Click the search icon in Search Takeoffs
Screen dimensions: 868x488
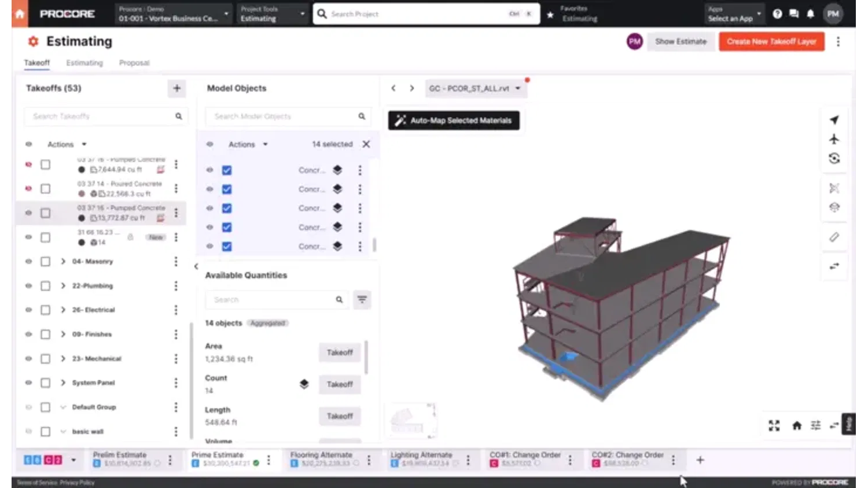179,116
